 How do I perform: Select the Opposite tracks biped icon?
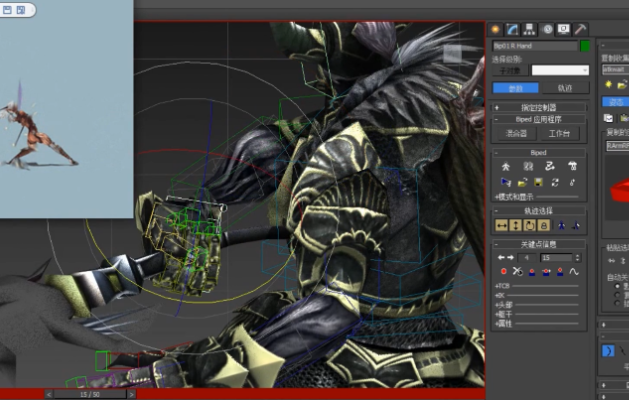pyautogui.click(x=576, y=225)
